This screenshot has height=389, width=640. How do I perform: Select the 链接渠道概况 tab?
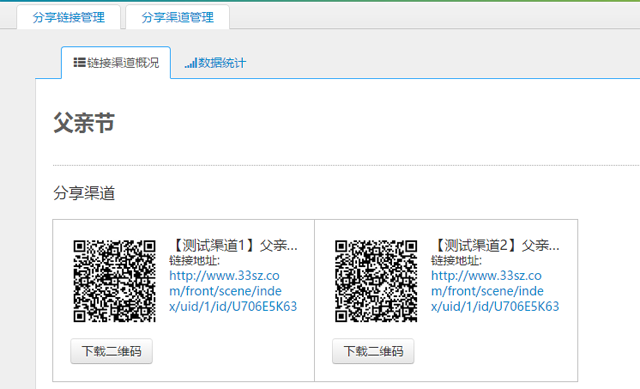pyautogui.click(x=116, y=62)
